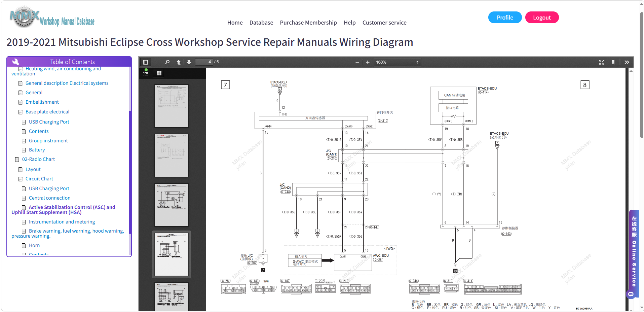Screen dimensions: 644x312
Task: Click the document icon beside Central connection
Action: pyautogui.click(x=24, y=198)
